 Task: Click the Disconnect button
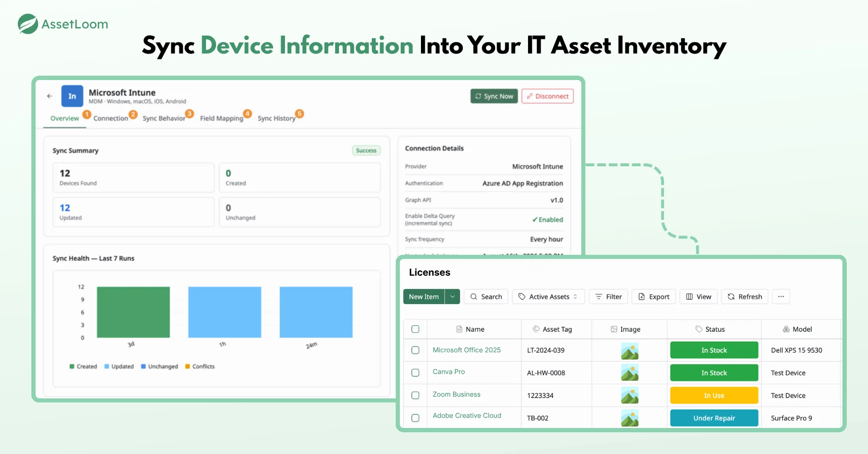pos(547,96)
